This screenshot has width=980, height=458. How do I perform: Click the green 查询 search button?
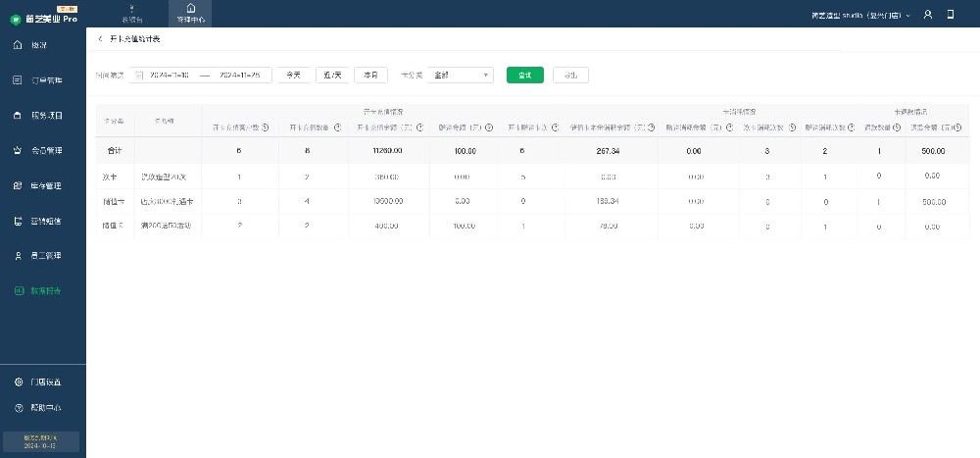click(524, 75)
